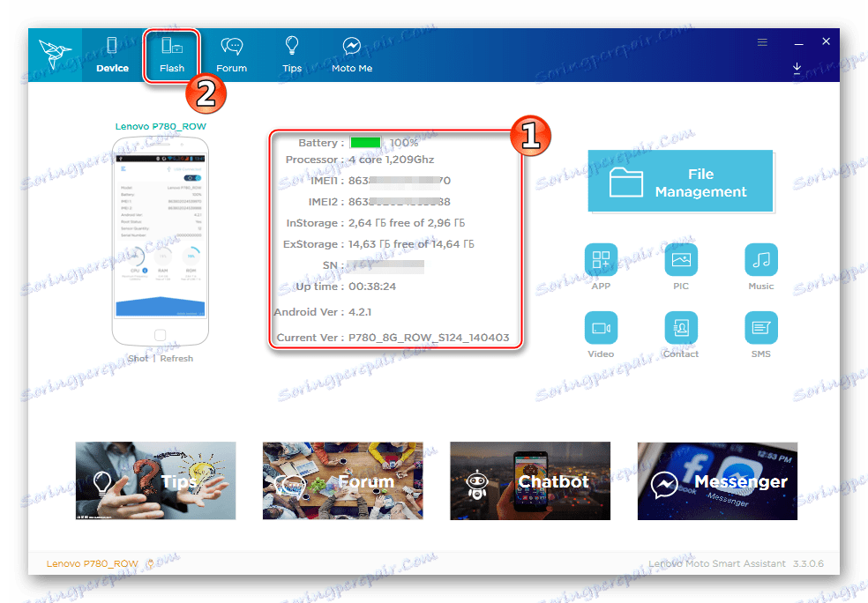Viewport: 868px width, 603px height.
Task: Click the phone screen preview image
Action: (160, 236)
